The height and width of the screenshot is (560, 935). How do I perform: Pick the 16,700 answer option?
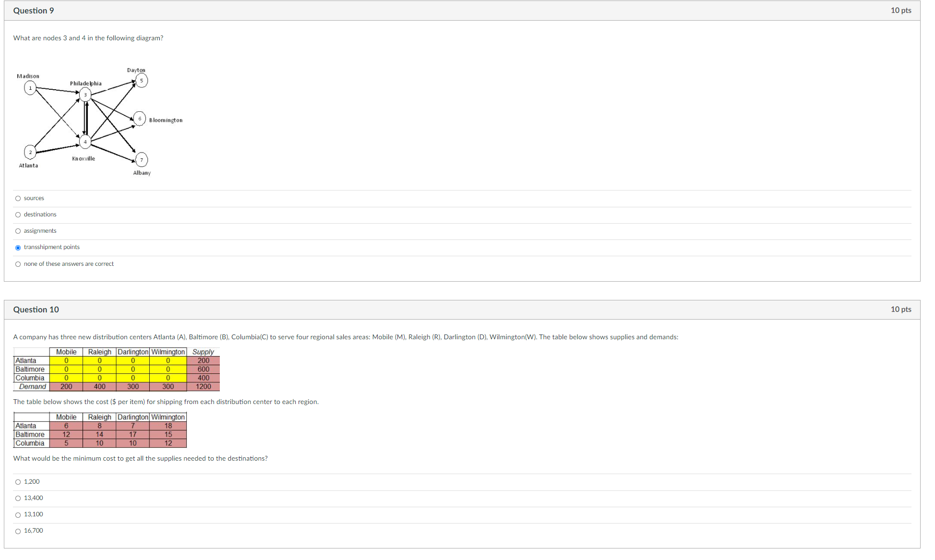(x=18, y=531)
